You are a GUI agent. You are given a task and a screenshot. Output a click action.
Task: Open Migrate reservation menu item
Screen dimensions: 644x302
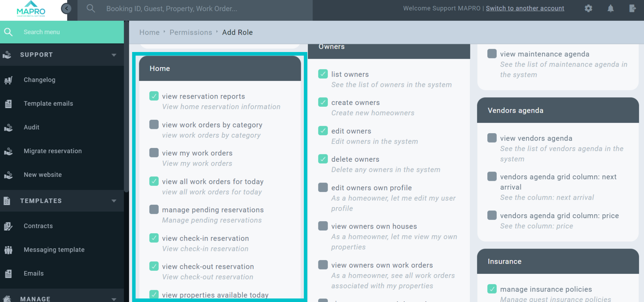point(53,151)
